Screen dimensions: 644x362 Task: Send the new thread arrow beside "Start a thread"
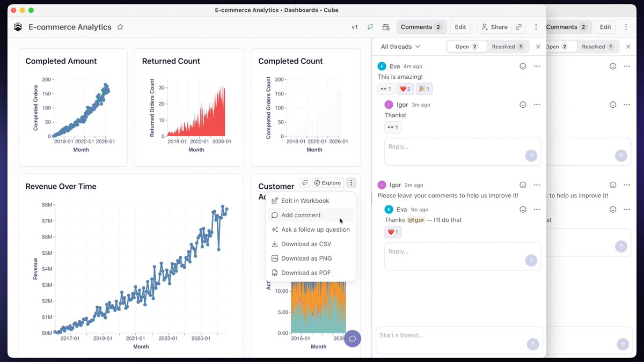point(533,344)
